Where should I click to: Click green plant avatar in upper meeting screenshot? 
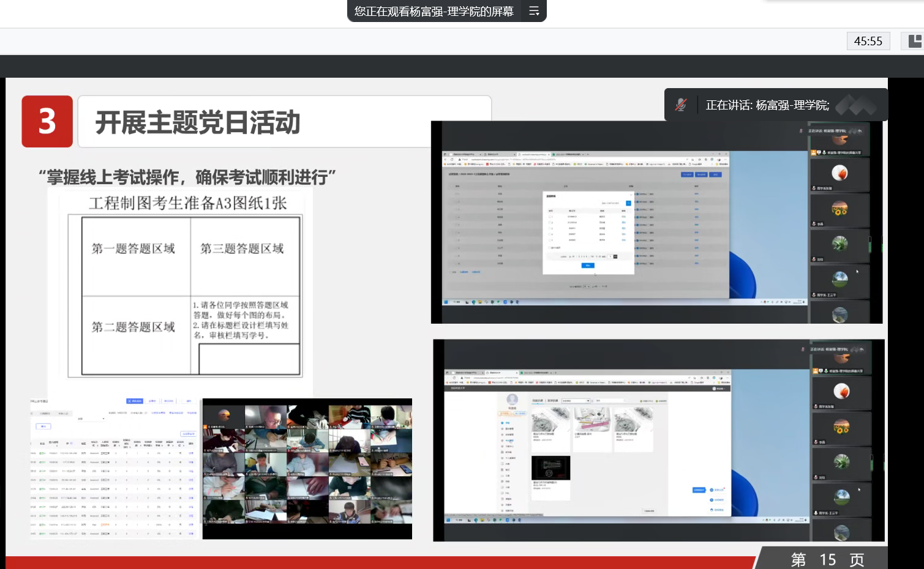[839, 244]
